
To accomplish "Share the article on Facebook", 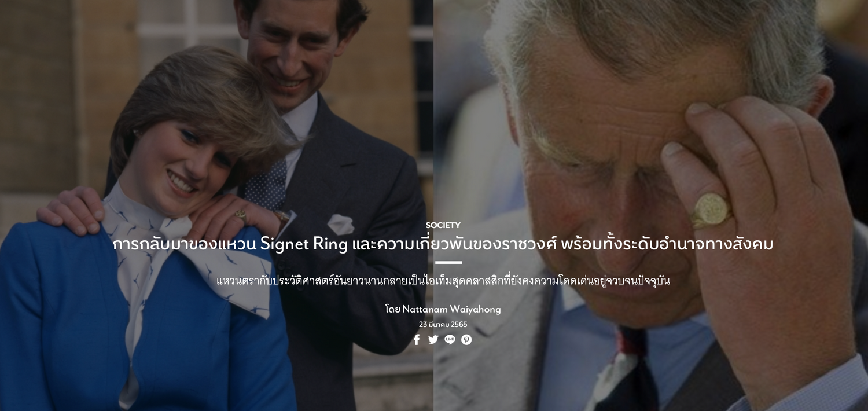I will click(x=417, y=340).
